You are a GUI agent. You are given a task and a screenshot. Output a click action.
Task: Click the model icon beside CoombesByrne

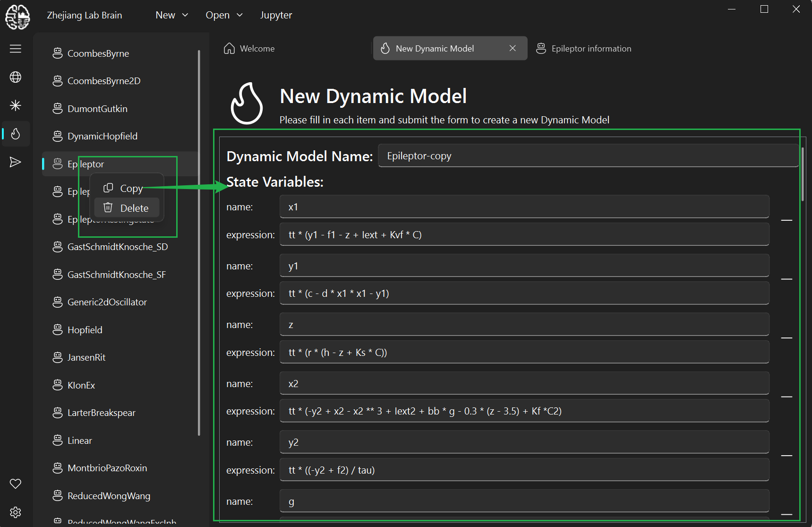pos(58,53)
